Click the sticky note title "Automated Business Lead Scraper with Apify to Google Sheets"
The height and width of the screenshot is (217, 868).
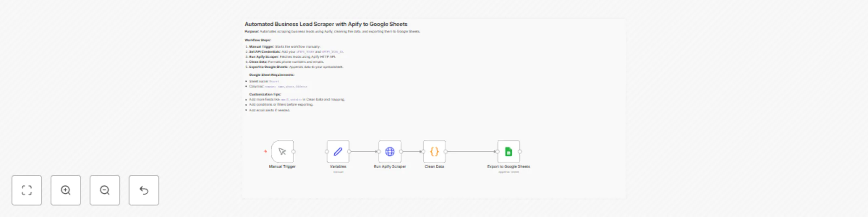click(326, 24)
